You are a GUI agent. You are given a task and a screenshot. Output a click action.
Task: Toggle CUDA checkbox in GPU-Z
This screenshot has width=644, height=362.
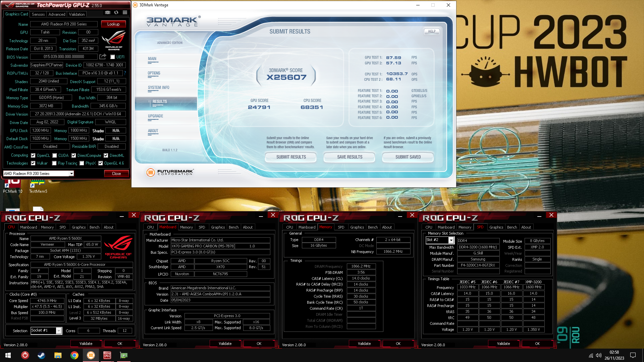54,156
